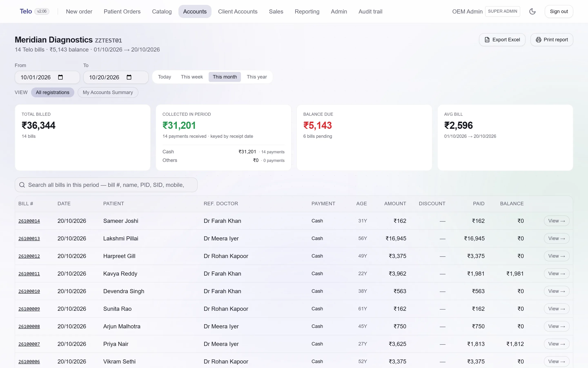View Lakshmi Pillai's bill details

click(x=556, y=239)
